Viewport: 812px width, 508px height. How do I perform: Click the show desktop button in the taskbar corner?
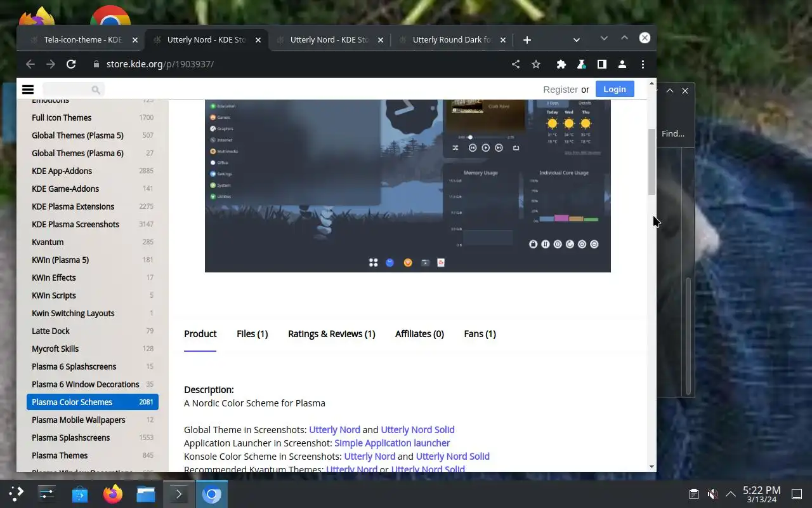click(797, 494)
